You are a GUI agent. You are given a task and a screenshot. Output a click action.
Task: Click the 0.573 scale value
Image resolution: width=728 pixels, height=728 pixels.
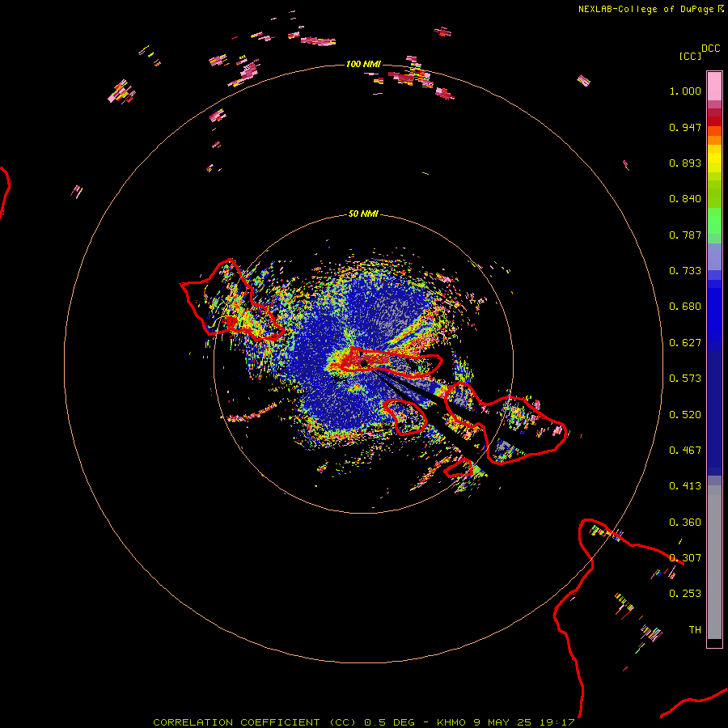685,379
